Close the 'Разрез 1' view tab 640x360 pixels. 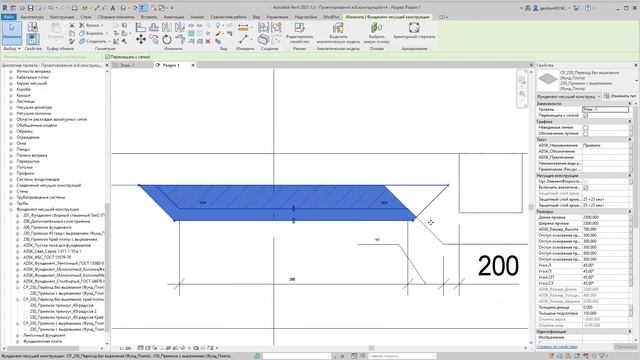tap(193, 65)
